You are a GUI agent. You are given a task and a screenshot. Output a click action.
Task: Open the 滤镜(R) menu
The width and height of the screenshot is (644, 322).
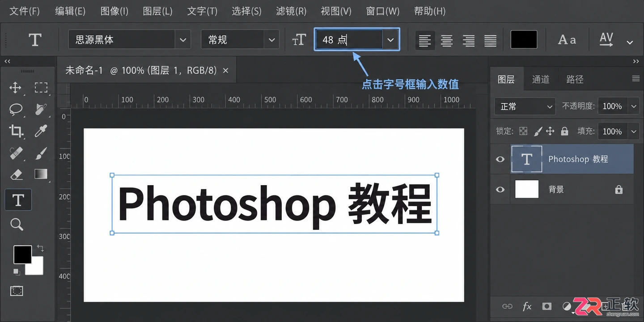point(291,11)
